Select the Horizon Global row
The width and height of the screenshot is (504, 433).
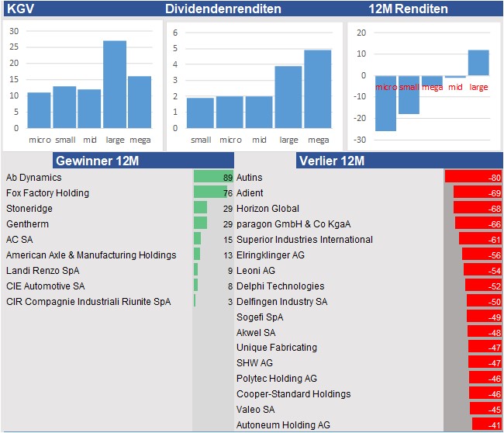[x=369, y=209]
